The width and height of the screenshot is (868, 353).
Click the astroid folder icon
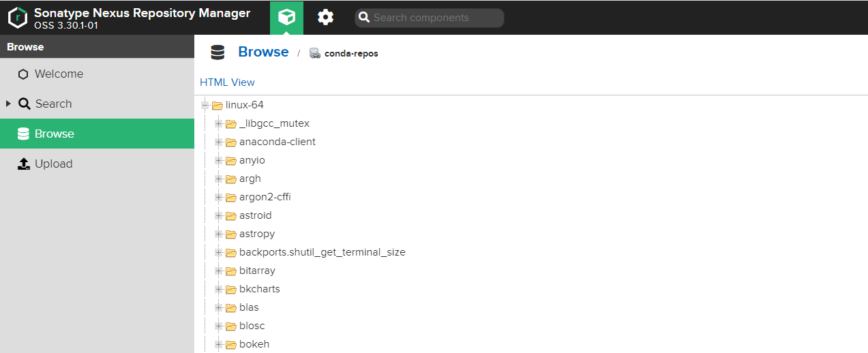tap(231, 215)
